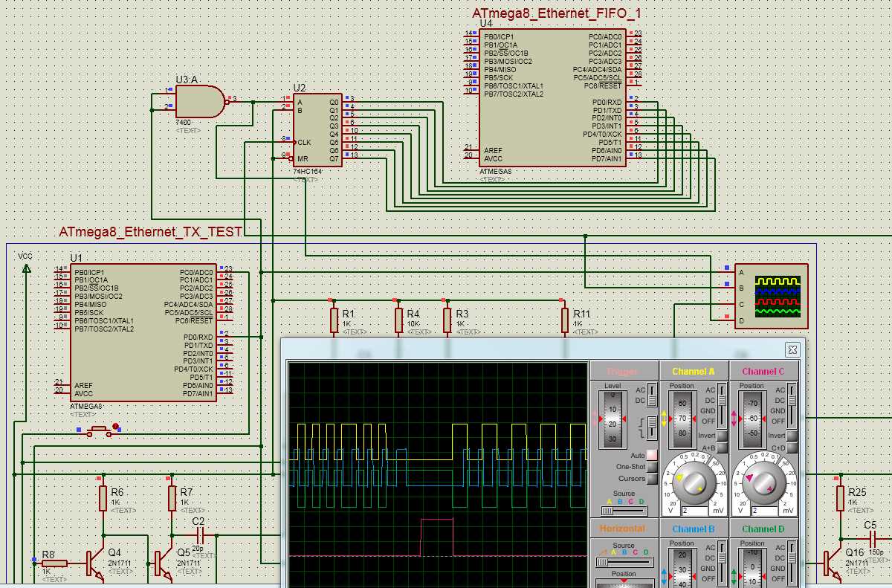This screenshot has width=892, height=588.
Task: Select the 74HC164 shift register U2
Action: coord(317,130)
